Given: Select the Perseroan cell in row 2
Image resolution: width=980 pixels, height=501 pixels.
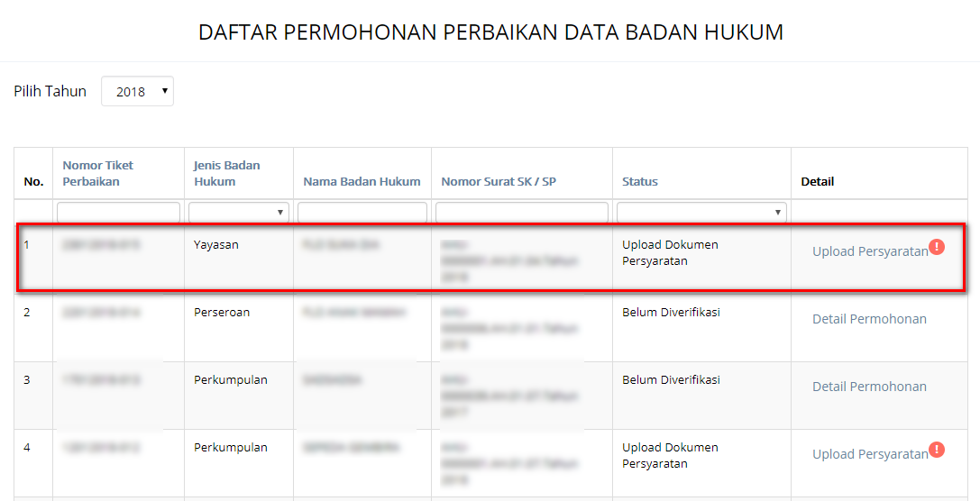Looking at the screenshot, I should click(x=222, y=312).
